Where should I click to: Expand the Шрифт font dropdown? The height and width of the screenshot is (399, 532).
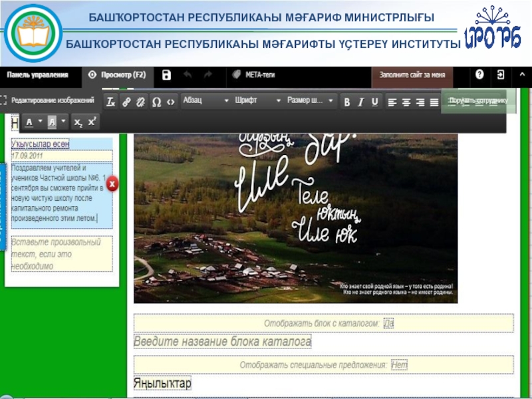tap(258, 100)
